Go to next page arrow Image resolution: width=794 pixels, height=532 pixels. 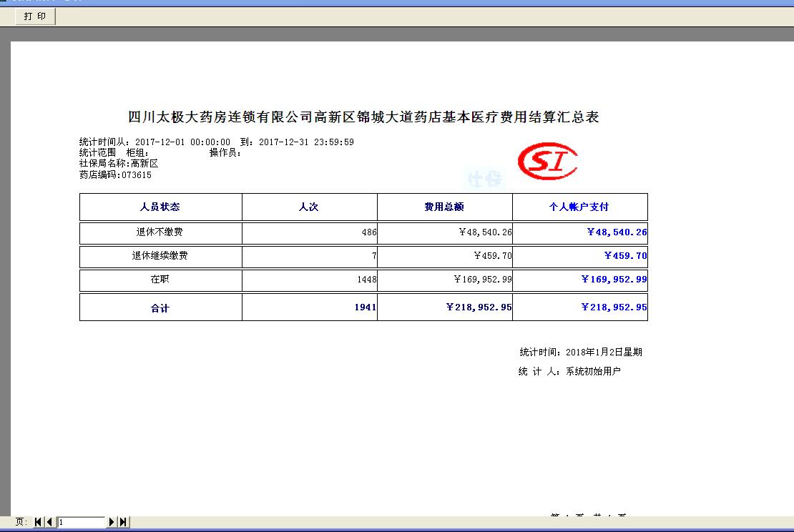(112, 522)
